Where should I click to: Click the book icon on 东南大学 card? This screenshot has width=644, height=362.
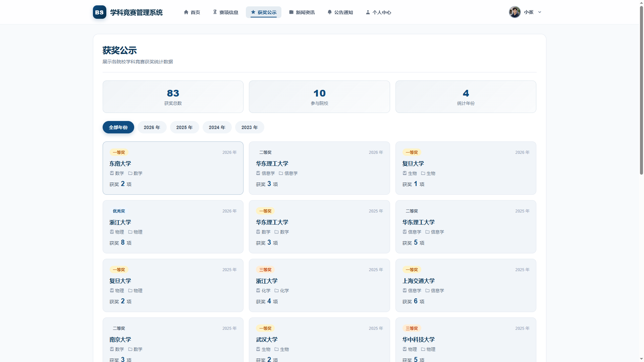point(112,173)
